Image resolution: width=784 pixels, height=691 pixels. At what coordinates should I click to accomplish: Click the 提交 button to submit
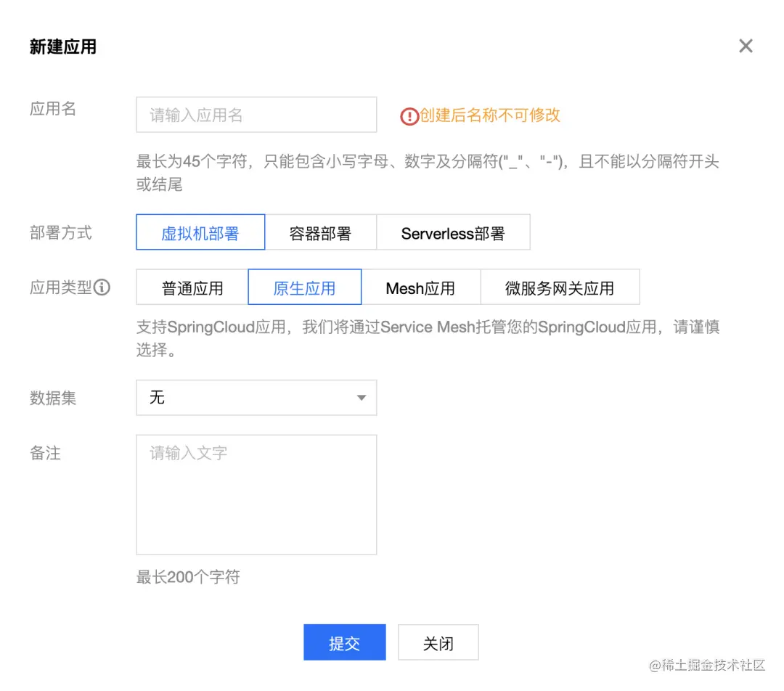[x=344, y=642]
